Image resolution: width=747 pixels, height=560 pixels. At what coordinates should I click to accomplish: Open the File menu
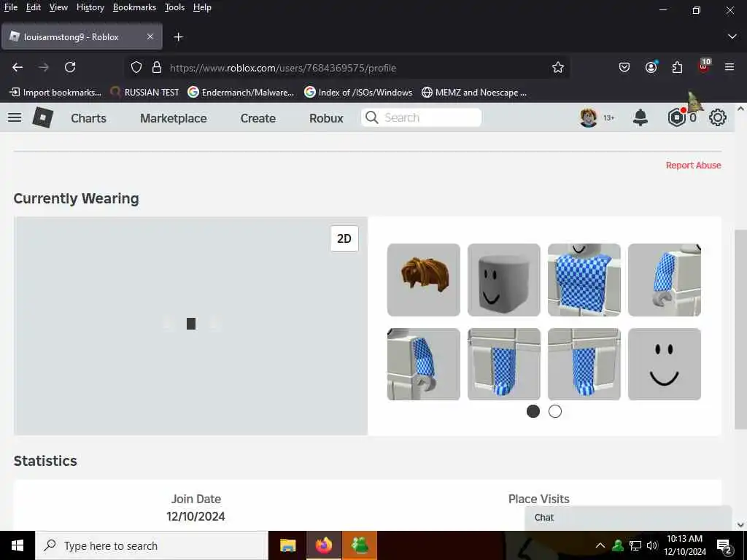pos(10,7)
